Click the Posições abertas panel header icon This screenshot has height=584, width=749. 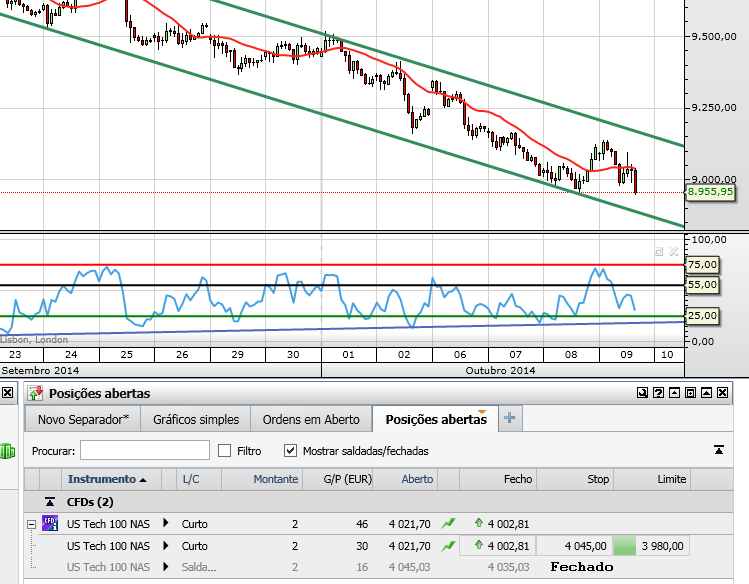pos(35,393)
